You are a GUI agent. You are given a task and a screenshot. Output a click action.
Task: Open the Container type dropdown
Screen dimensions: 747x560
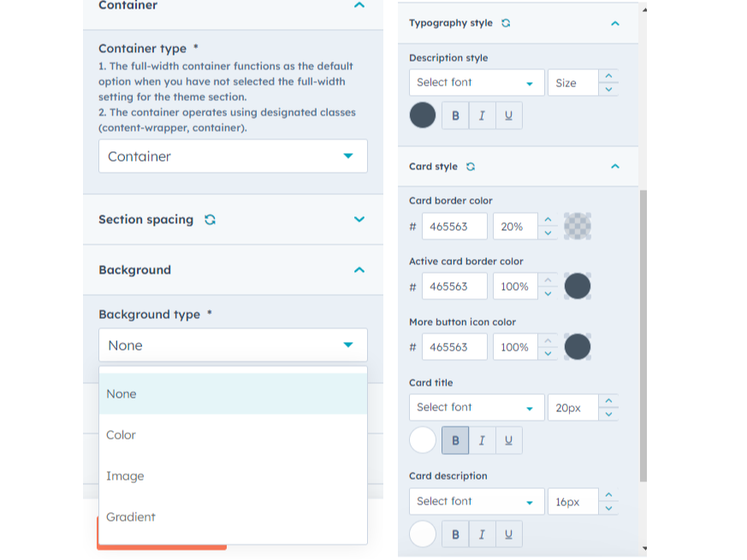pyautogui.click(x=233, y=156)
